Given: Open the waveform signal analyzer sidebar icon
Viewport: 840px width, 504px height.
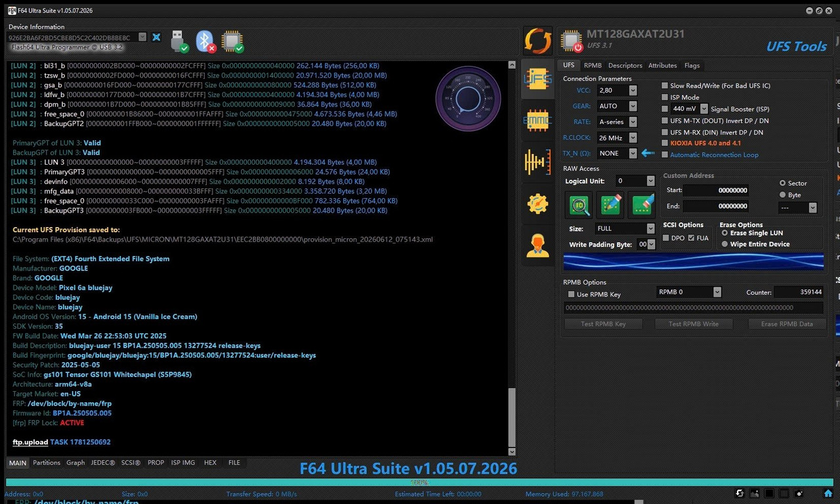Looking at the screenshot, I should [537, 161].
